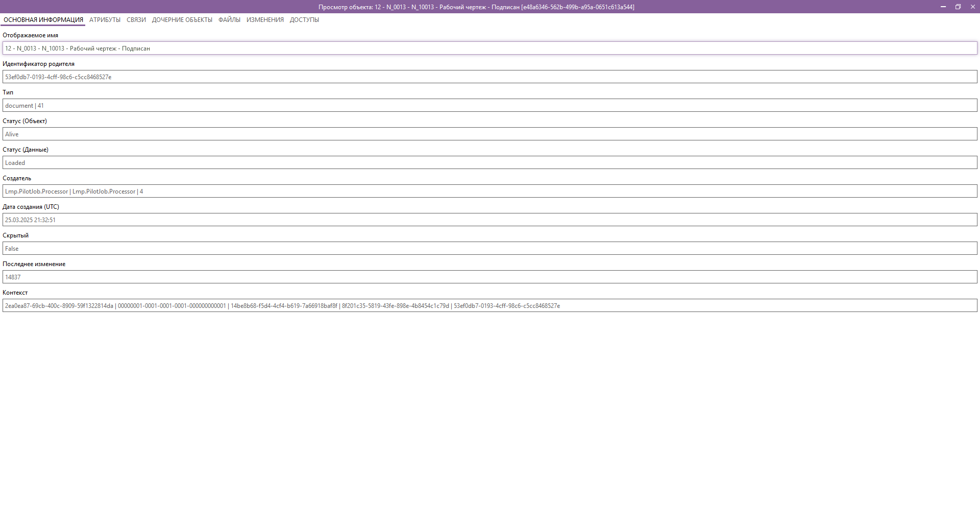Switch to the АТРИБУТЫ tab
Viewport: 980px width, 527px height.
(x=105, y=19)
